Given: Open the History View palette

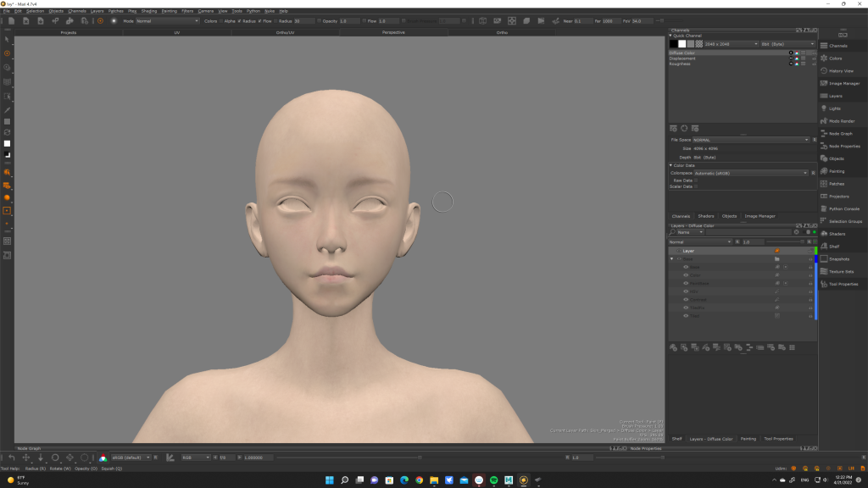Looking at the screenshot, I should click(x=841, y=71).
